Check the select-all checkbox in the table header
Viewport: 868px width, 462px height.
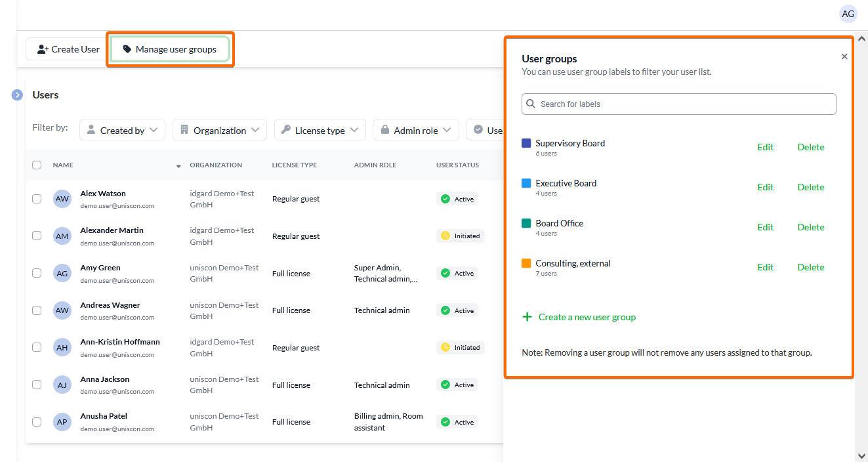click(37, 165)
